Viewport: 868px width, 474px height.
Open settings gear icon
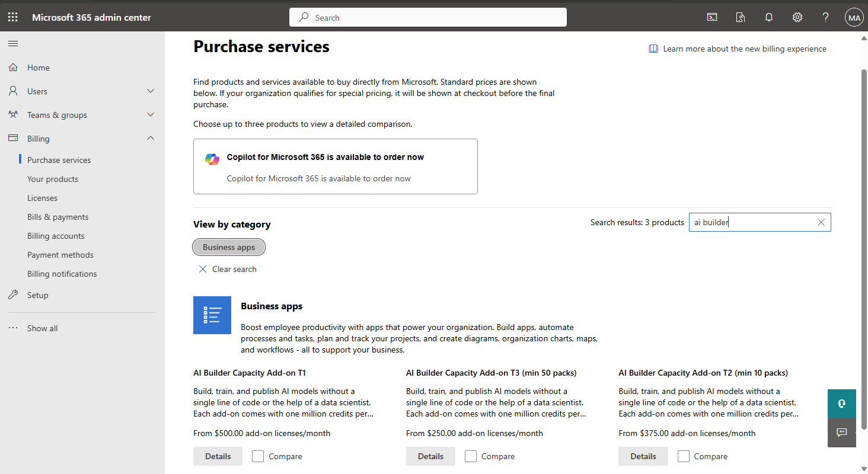point(797,17)
